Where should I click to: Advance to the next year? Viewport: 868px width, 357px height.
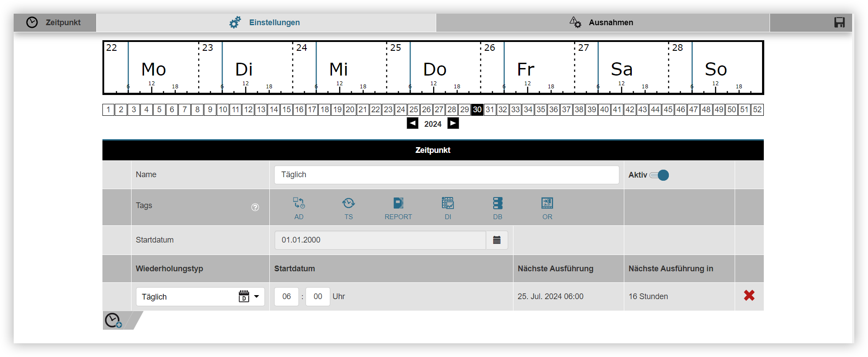(453, 123)
